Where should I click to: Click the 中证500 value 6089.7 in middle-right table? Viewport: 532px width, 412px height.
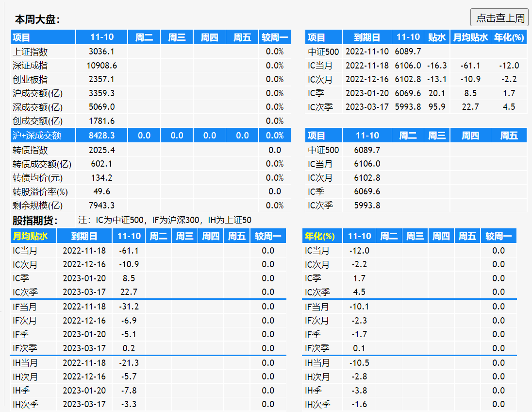click(367, 150)
